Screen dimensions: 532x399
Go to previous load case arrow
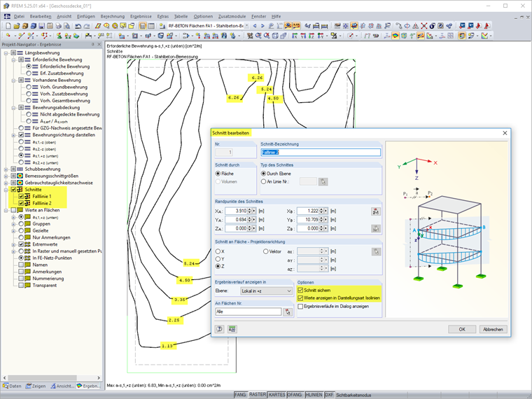(255, 26)
